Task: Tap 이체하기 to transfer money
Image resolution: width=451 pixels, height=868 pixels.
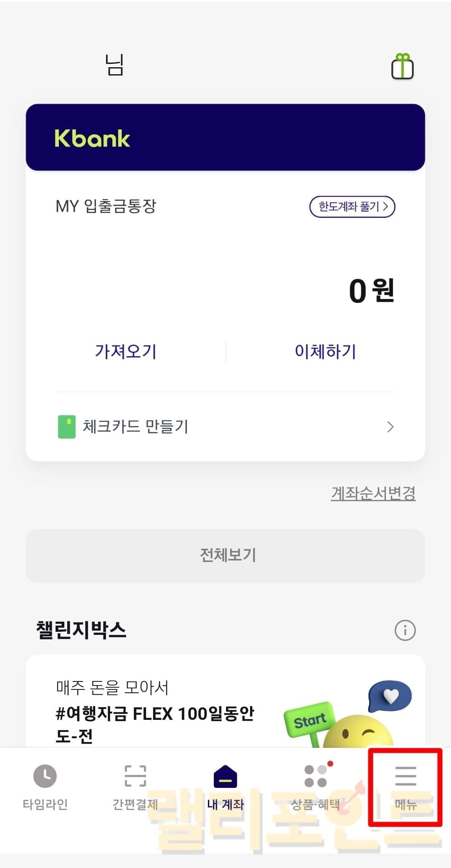Action: point(325,351)
